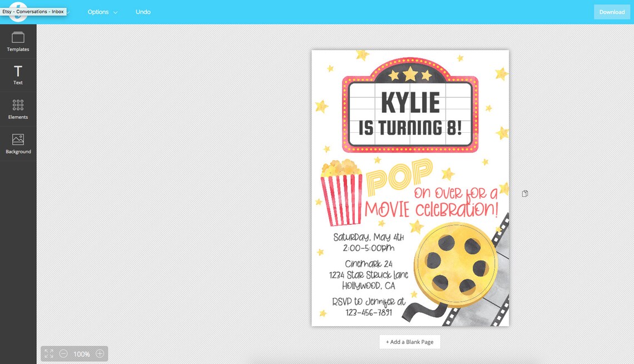Select the Hollywood, CA text
This screenshot has width=634, height=364.
(x=368, y=286)
